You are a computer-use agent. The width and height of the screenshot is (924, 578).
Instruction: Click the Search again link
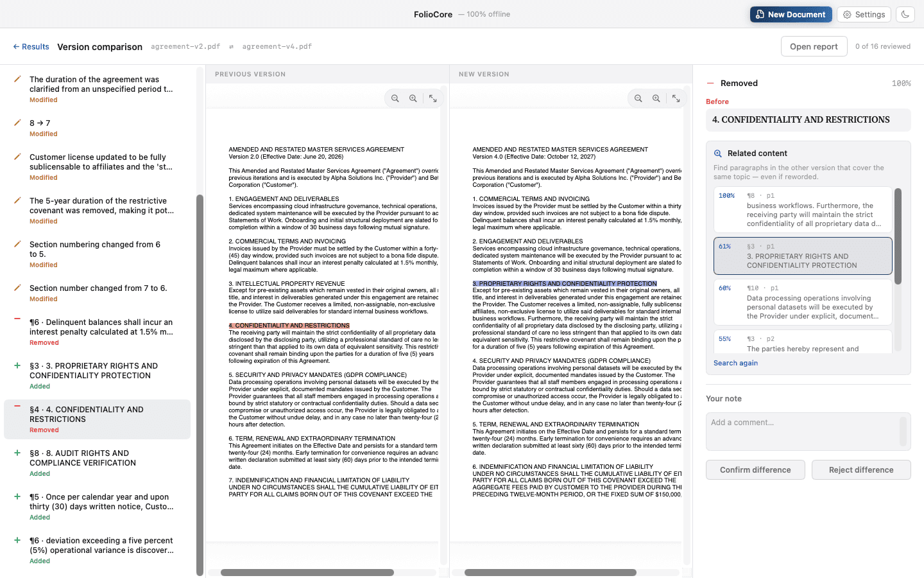(x=735, y=363)
